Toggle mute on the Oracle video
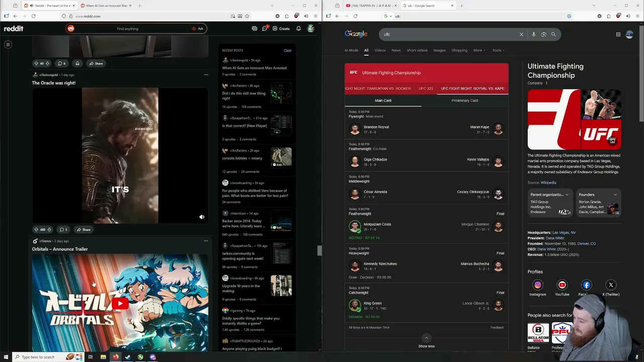 coord(202,217)
